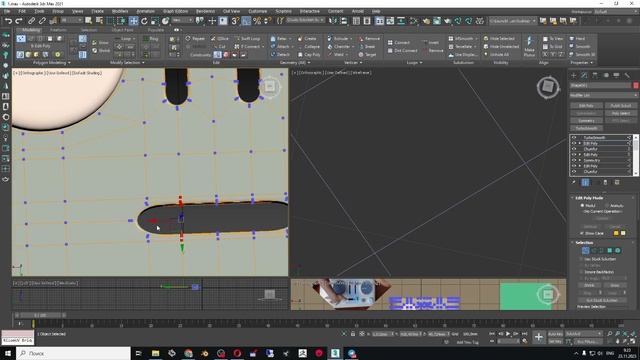Image resolution: width=640 pixels, height=360 pixels.
Task: Expand the Loops panel arrow
Action: 421,63
